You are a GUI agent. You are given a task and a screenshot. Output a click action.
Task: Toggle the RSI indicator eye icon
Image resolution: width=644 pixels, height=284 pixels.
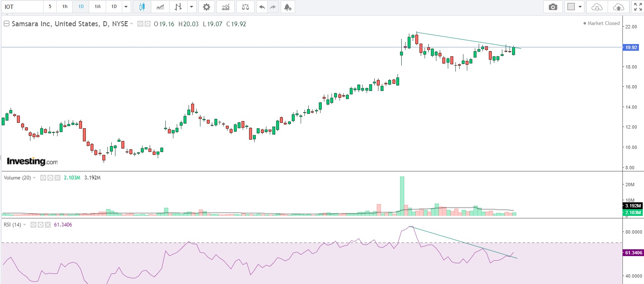click(x=34, y=225)
